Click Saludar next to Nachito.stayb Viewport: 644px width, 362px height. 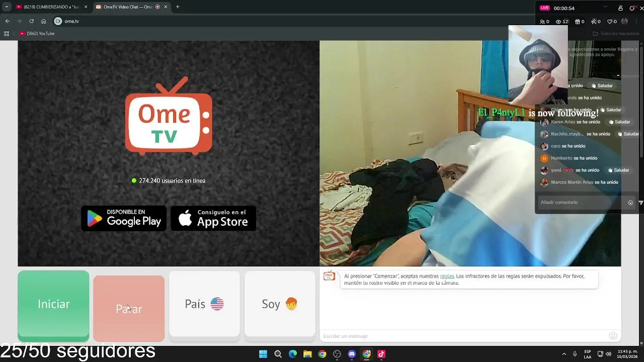[x=627, y=134]
